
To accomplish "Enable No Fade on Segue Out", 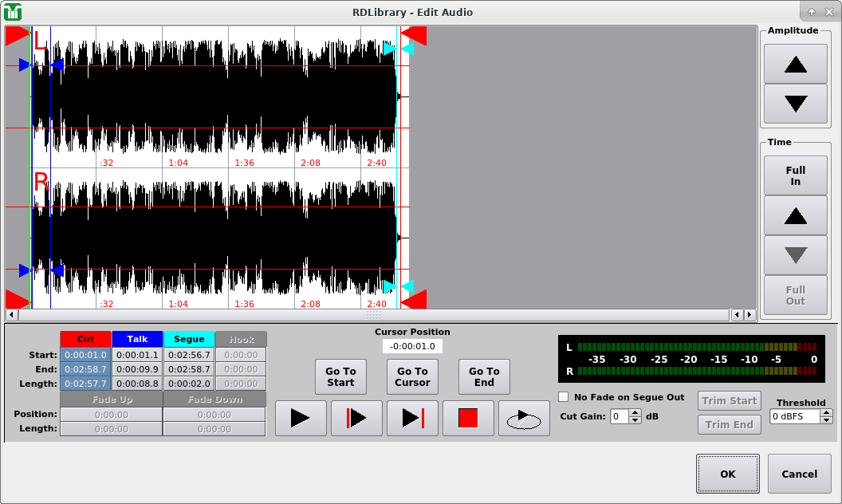I will (x=564, y=396).
